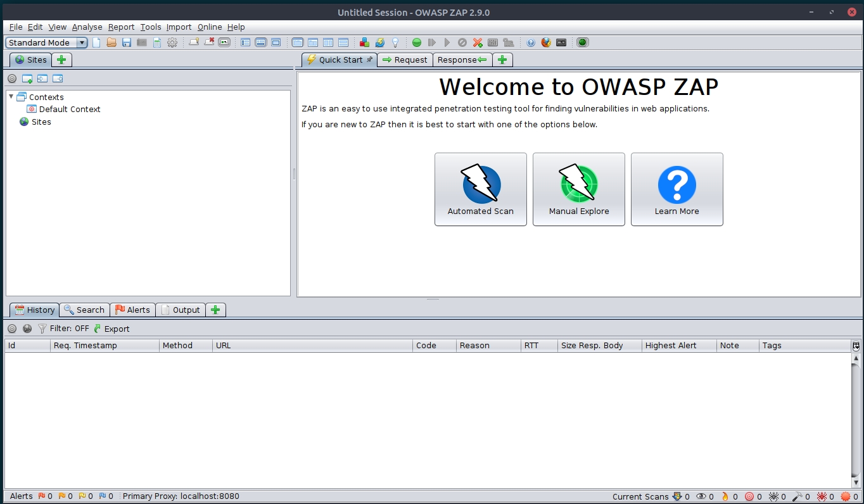864x504 pixels.
Task: Click the New Session icon in toolbar
Action: click(97, 42)
